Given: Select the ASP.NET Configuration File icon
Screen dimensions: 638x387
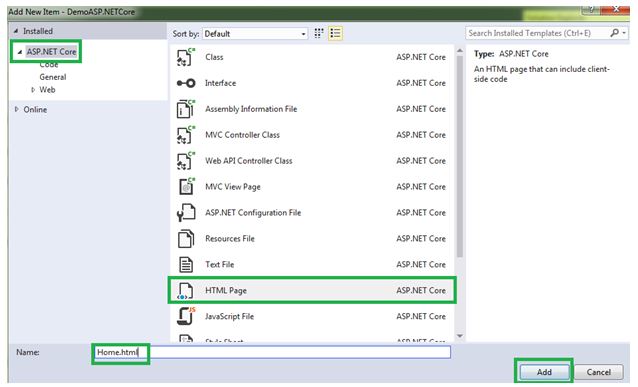Looking at the screenshot, I should (x=186, y=212).
